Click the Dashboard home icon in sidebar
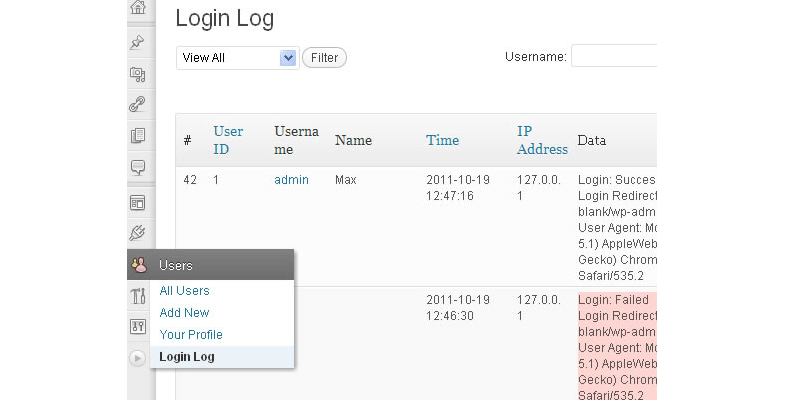 point(138,8)
